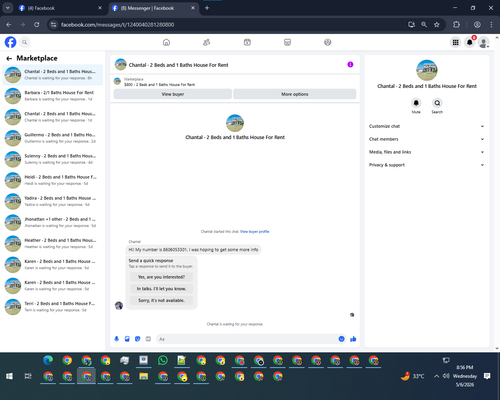
Task: Click the facebook.com address bar URL
Action: [117, 25]
